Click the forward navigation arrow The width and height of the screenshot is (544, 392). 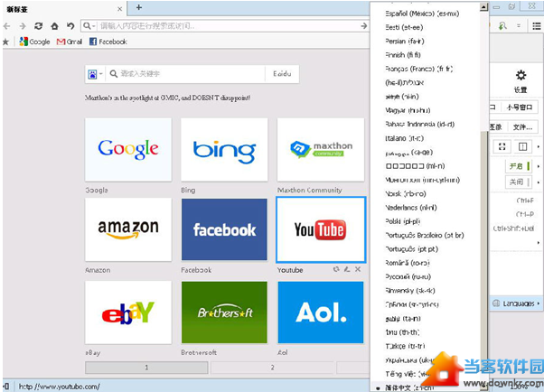click(23, 26)
